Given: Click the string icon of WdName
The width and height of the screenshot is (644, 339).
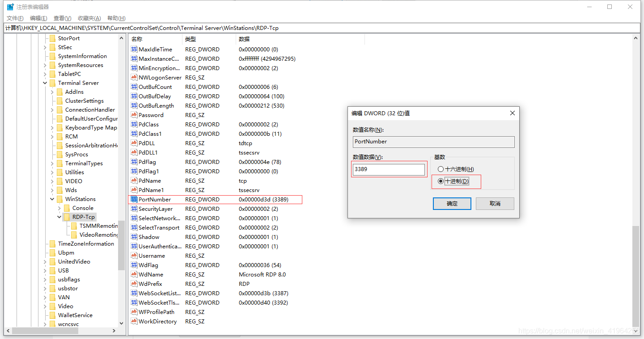Looking at the screenshot, I should point(134,274).
